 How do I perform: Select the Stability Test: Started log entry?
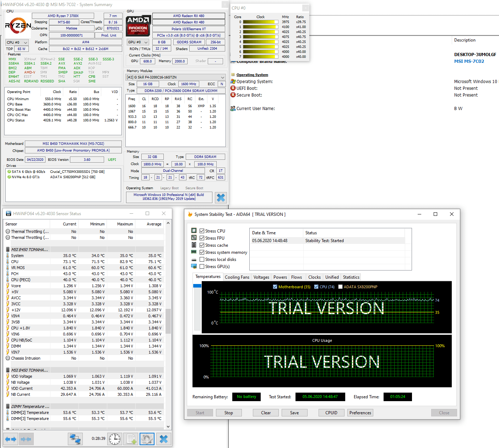pyautogui.click(x=327, y=241)
